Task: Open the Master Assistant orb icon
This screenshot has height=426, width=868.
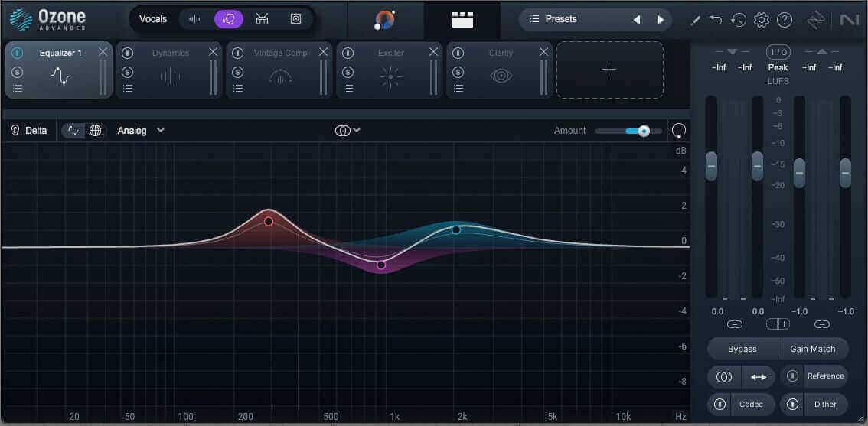Action: pos(385,20)
